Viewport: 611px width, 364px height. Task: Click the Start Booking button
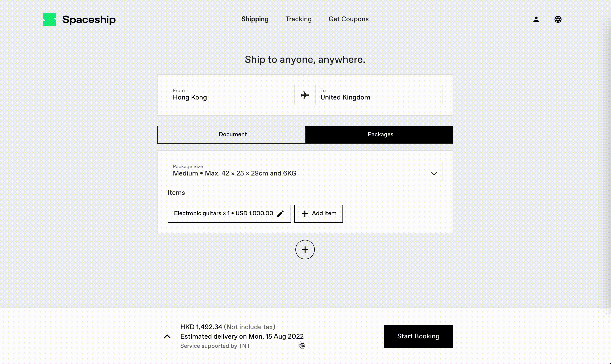[419, 336]
